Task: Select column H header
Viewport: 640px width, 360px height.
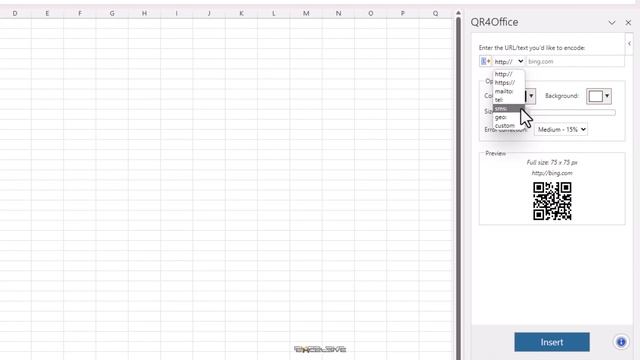Action: (144, 13)
